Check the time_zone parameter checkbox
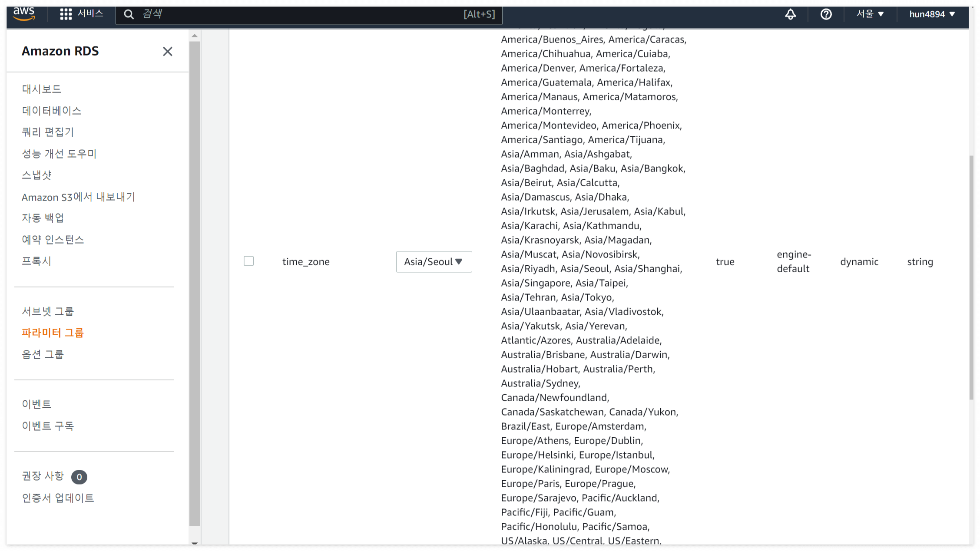 point(248,261)
